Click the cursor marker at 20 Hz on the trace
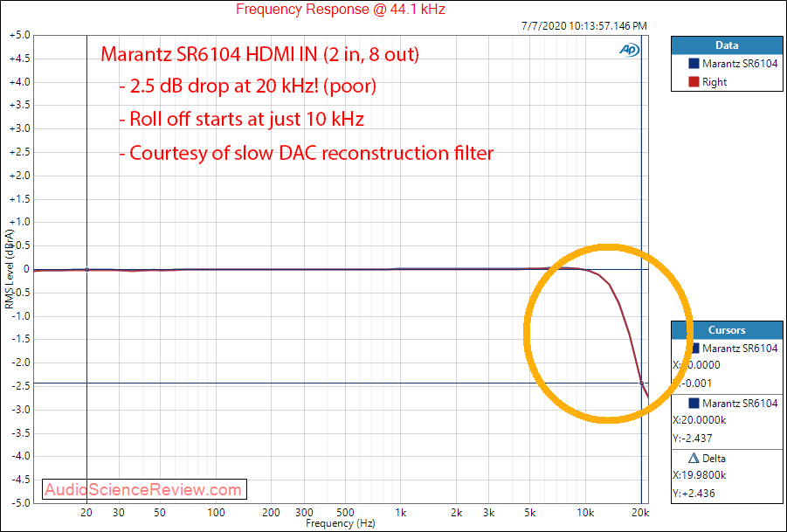The image size is (787, 532). (x=86, y=270)
